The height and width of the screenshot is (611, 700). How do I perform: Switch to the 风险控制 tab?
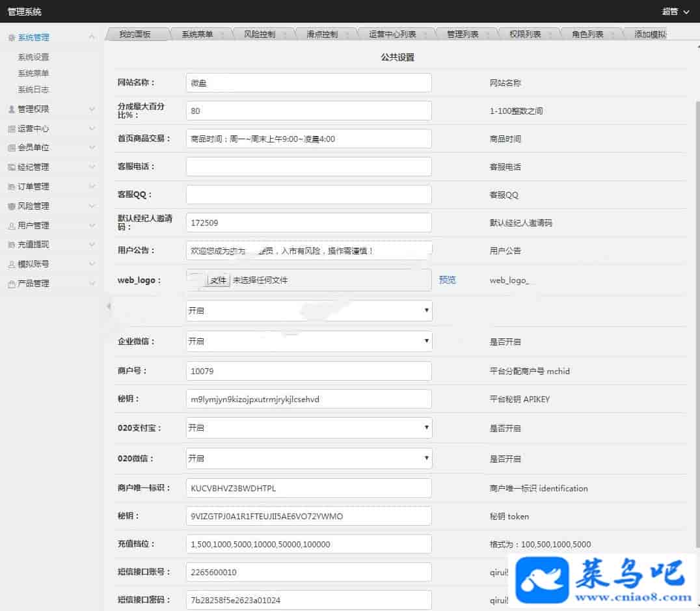pos(260,34)
